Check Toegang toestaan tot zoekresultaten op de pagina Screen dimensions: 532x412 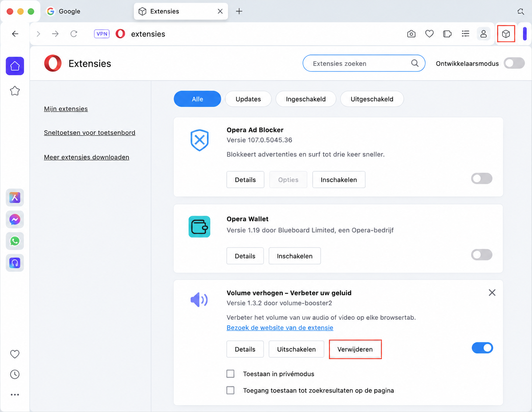[x=231, y=390]
